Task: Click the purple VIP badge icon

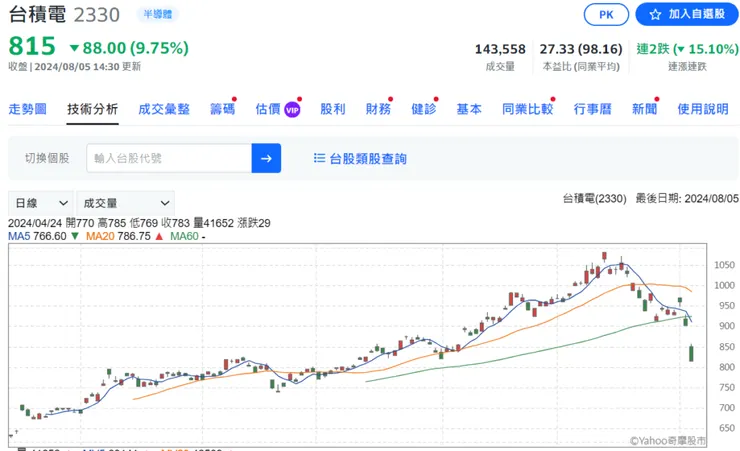Action: pos(292,110)
